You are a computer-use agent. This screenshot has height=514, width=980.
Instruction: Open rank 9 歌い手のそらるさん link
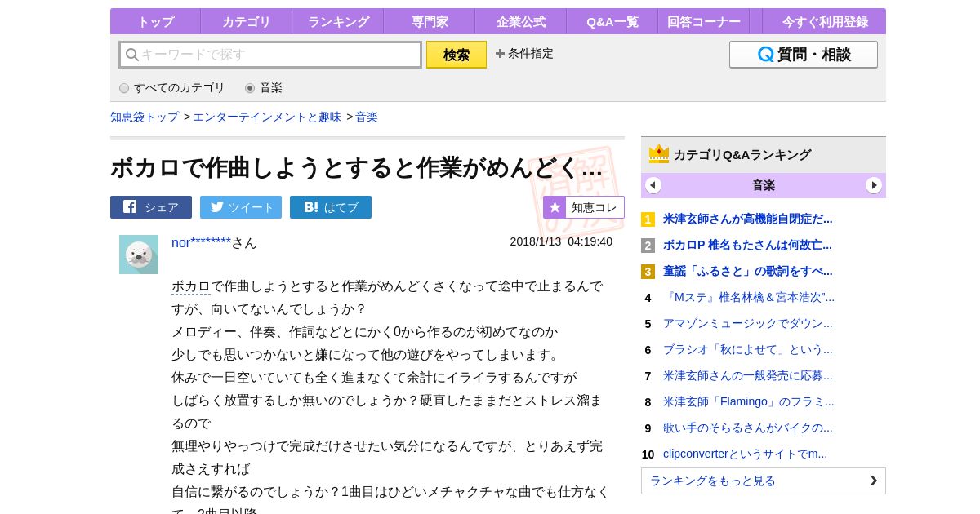click(x=748, y=428)
